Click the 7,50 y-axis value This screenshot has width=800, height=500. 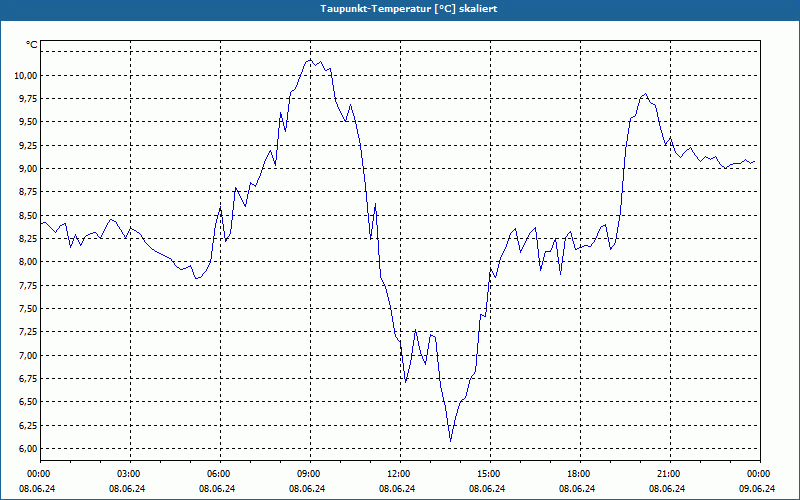pos(27,309)
